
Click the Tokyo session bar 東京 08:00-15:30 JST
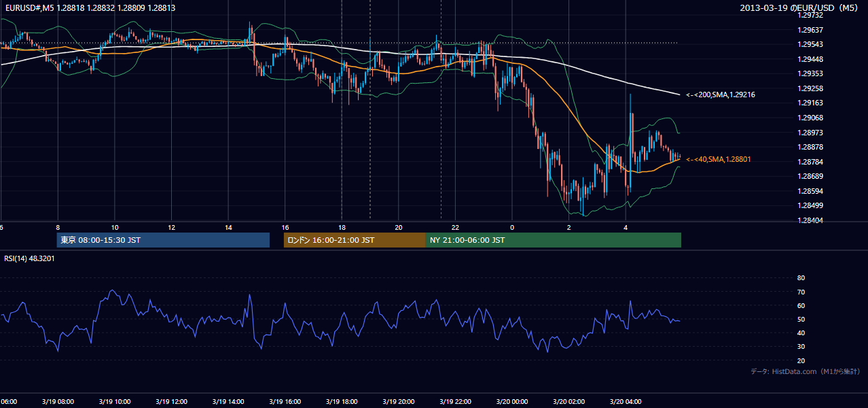pyautogui.click(x=163, y=240)
